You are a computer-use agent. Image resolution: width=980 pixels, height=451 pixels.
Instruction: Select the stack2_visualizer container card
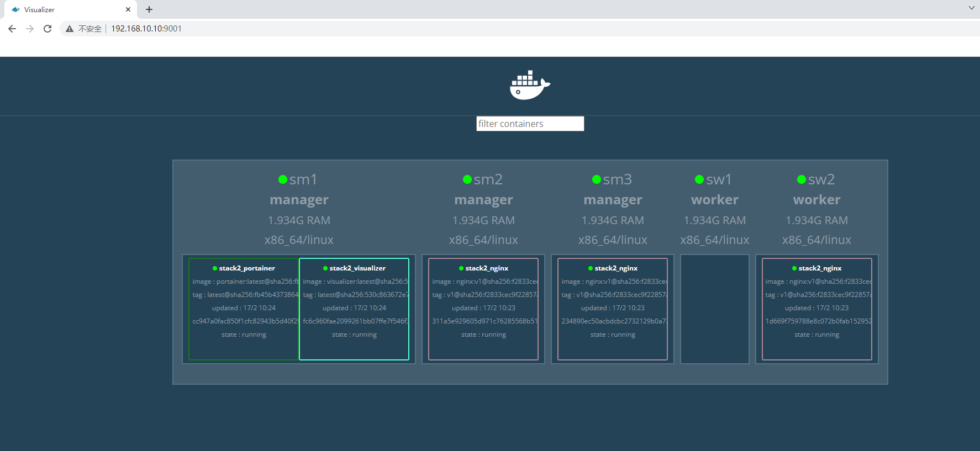354,309
